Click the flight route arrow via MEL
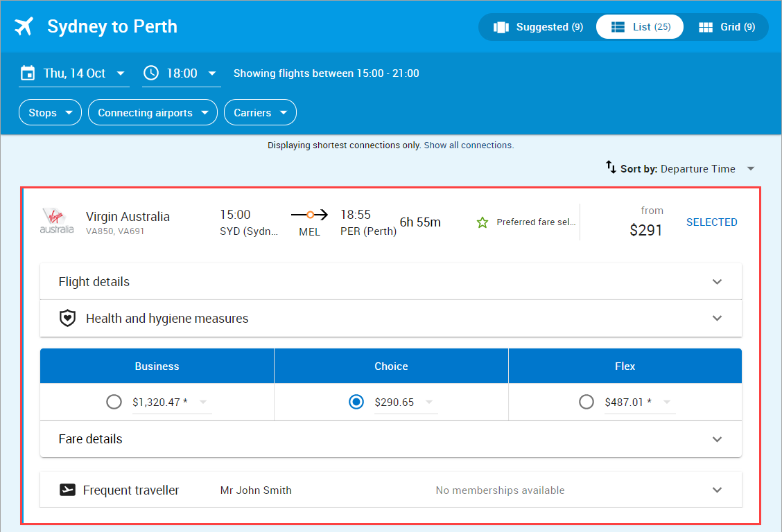This screenshot has width=782, height=532. (x=309, y=215)
